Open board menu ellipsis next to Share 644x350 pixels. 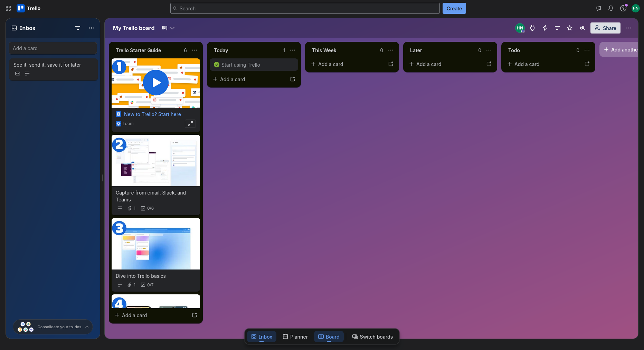point(629,28)
